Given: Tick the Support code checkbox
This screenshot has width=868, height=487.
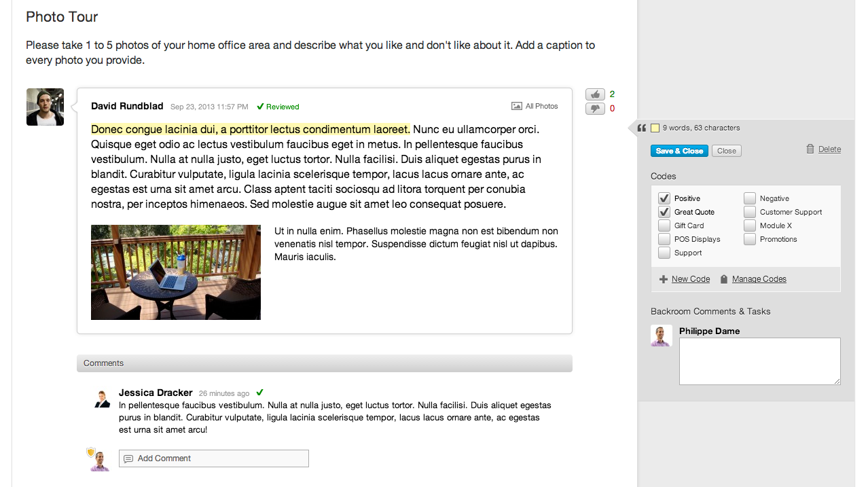Looking at the screenshot, I should [664, 253].
